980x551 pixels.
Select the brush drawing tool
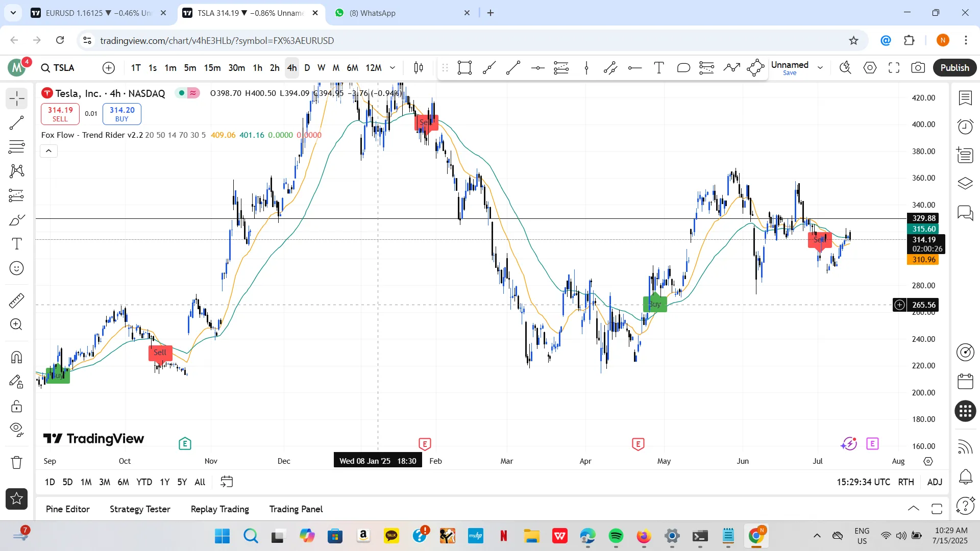pos(16,220)
